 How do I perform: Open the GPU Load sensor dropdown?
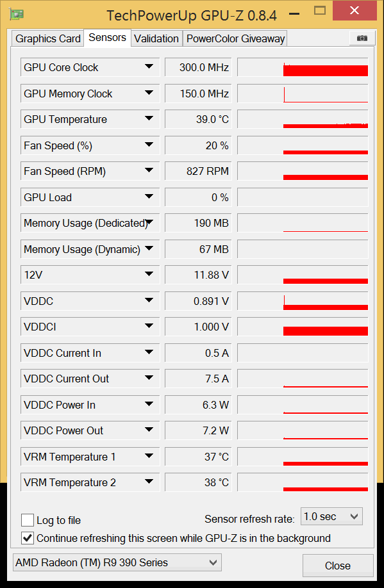(x=150, y=197)
